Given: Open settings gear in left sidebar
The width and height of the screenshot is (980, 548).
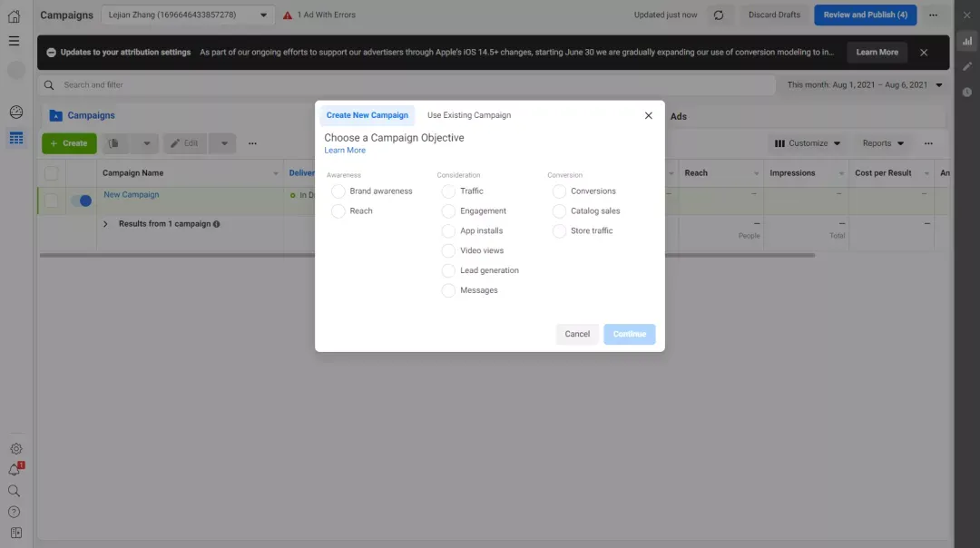Looking at the screenshot, I should pos(16,448).
